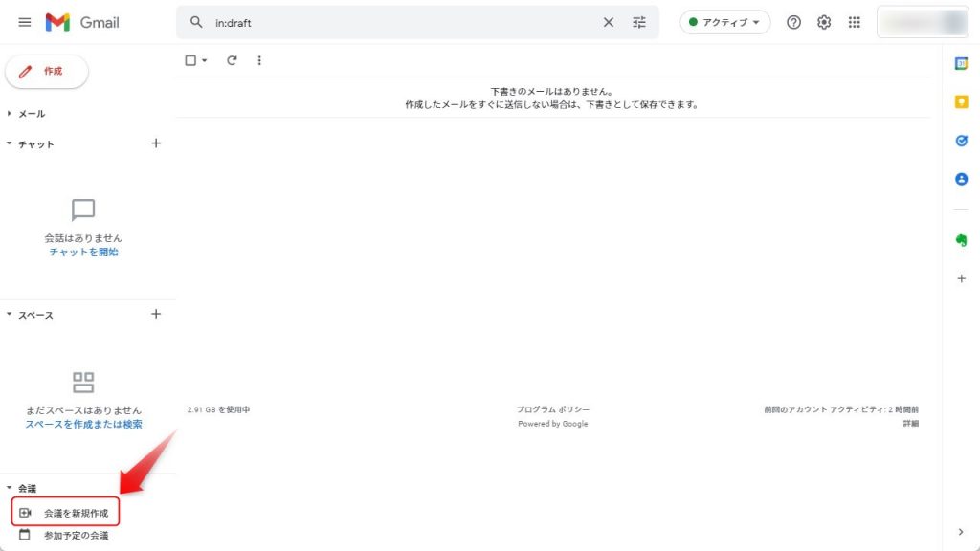Click the search magnifier icon
This screenshot has height=551, width=980.
click(196, 23)
